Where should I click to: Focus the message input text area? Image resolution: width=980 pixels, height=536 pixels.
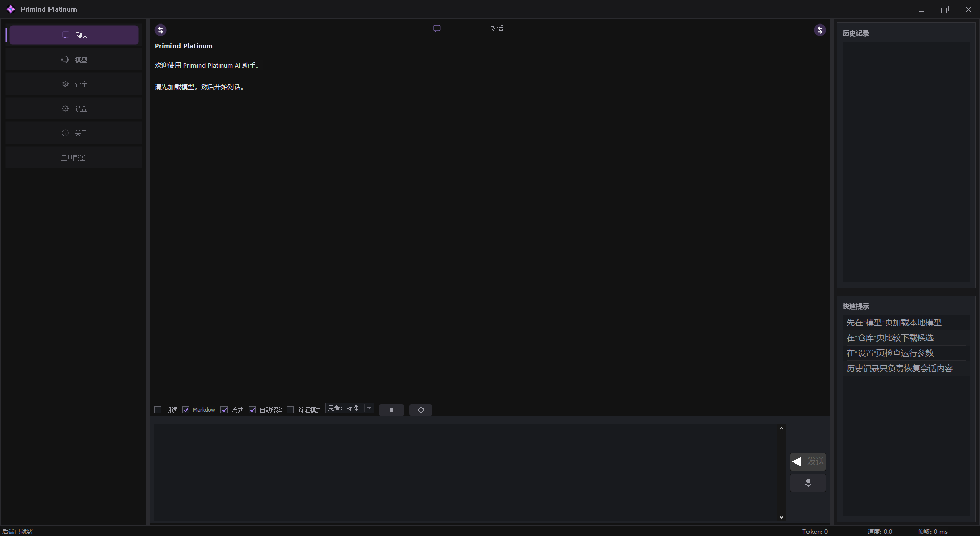[466, 472]
